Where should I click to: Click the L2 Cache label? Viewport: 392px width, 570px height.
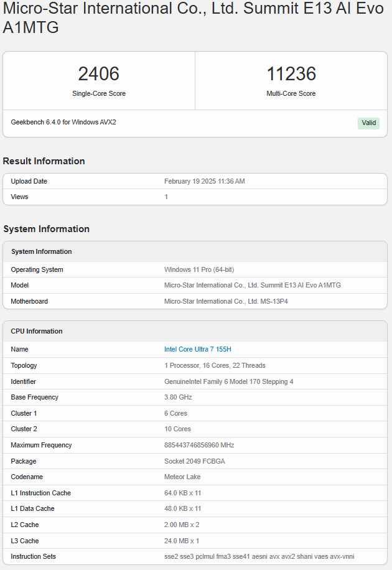click(x=24, y=525)
